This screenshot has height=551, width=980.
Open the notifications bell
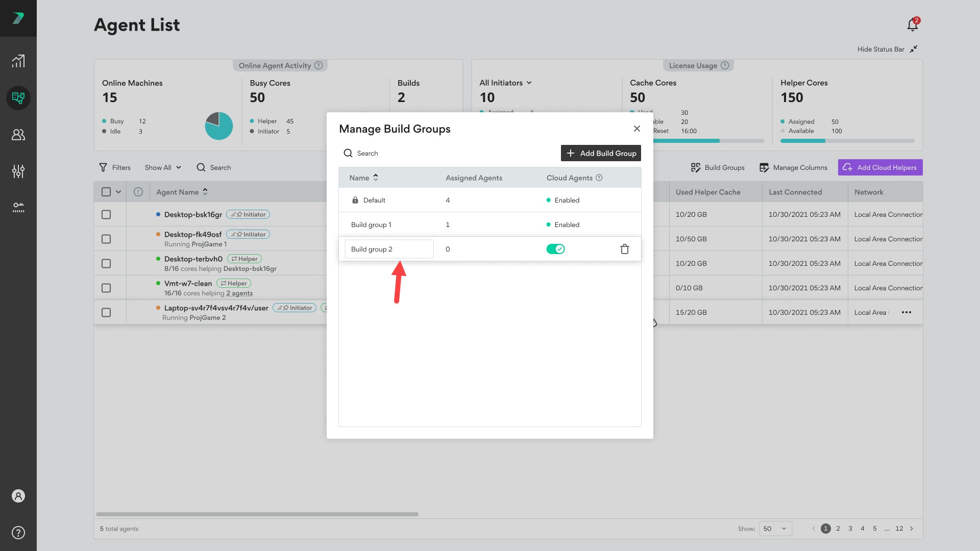912,24
